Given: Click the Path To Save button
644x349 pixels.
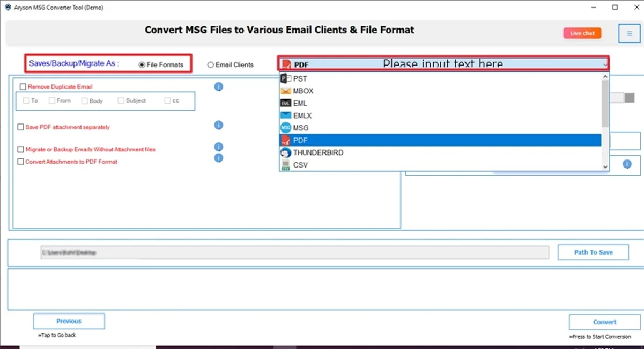Looking at the screenshot, I should coord(593,252).
